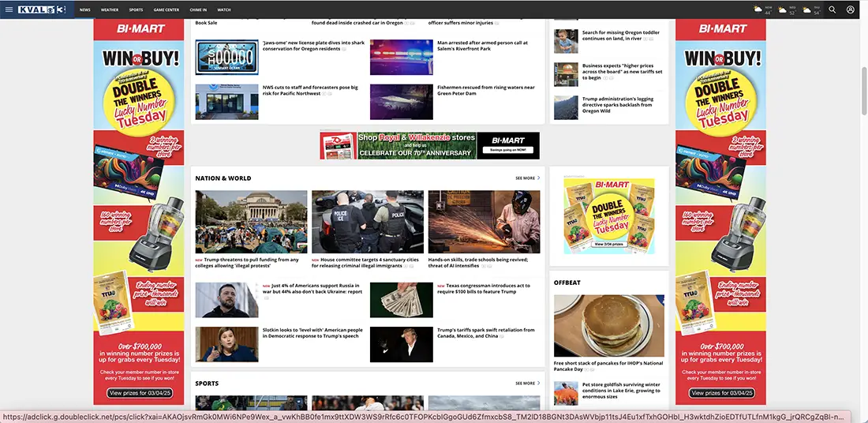Open the WEATHER menu item
The height and width of the screenshot is (423, 868).
pos(110,9)
